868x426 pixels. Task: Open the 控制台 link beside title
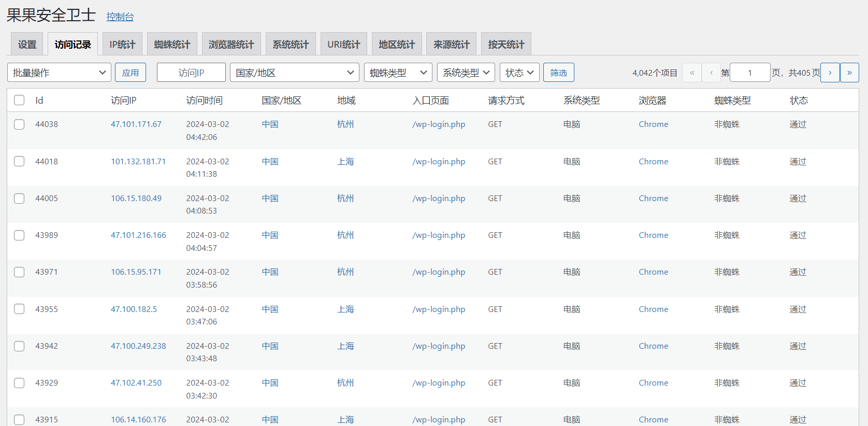[x=120, y=17]
